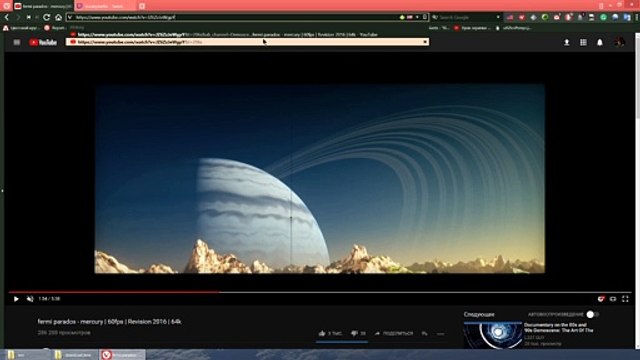Open the bookmark with red YouTube icon
Viewport: 640px width, 360px height.
click(472, 28)
